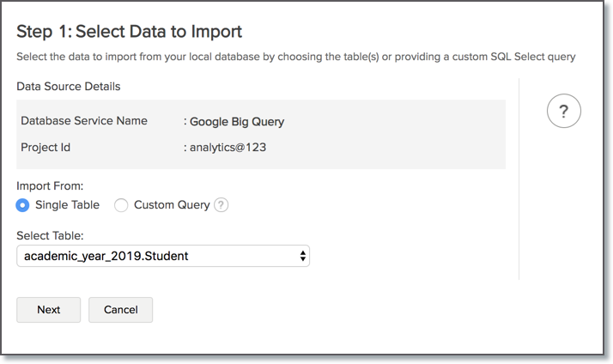Click the 'Google Big Query' service name value

(x=237, y=122)
